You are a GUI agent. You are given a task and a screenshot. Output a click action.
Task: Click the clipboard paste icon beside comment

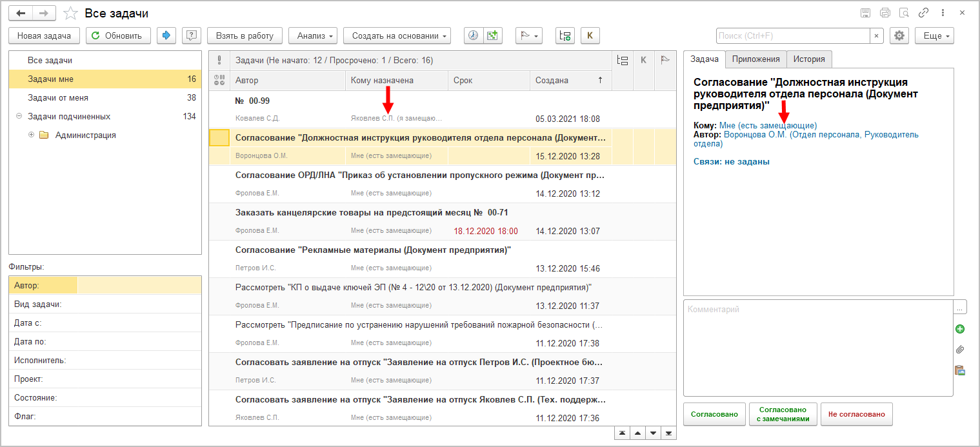point(960,370)
